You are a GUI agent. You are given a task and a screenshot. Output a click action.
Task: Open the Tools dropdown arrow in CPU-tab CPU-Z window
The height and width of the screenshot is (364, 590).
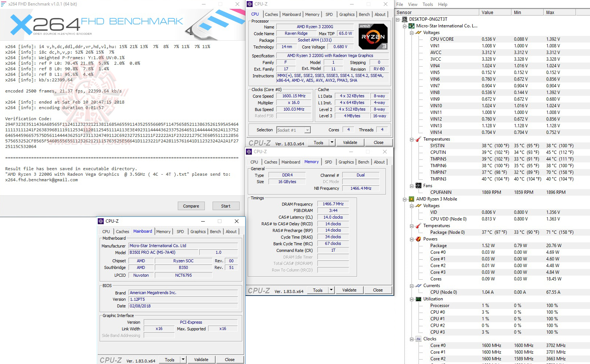[332, 142]
